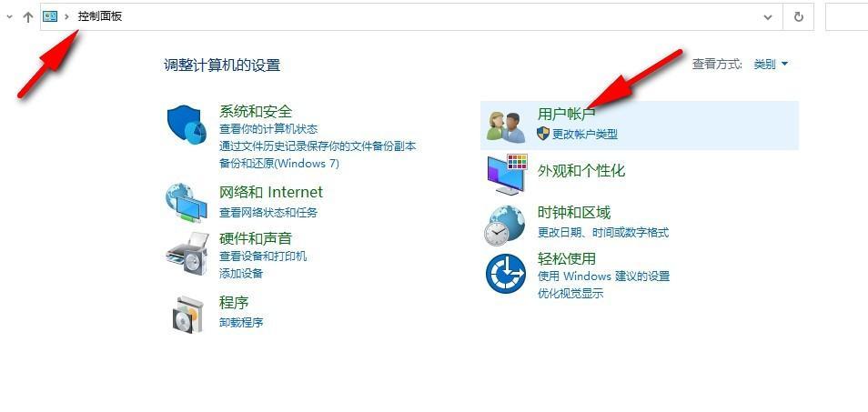
Task: Click the Control Panel icon in address bar
Action: [50, 16]
